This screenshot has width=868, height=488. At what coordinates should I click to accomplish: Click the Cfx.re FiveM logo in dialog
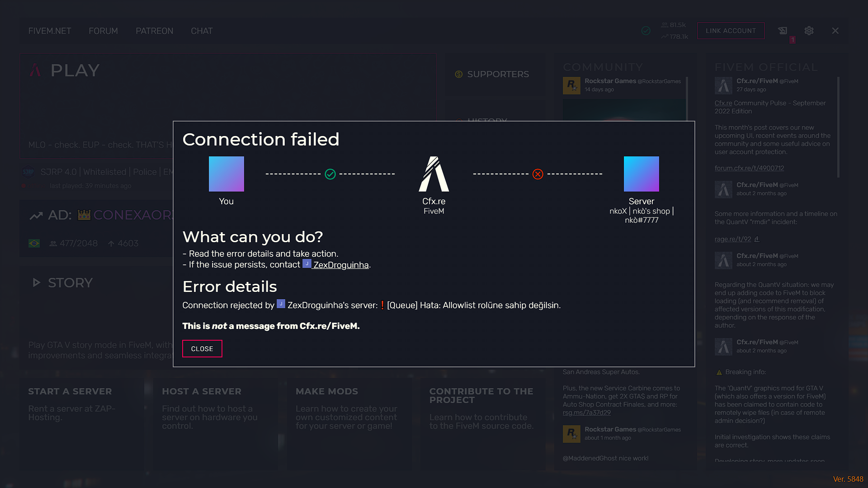[x=434, y=174]
